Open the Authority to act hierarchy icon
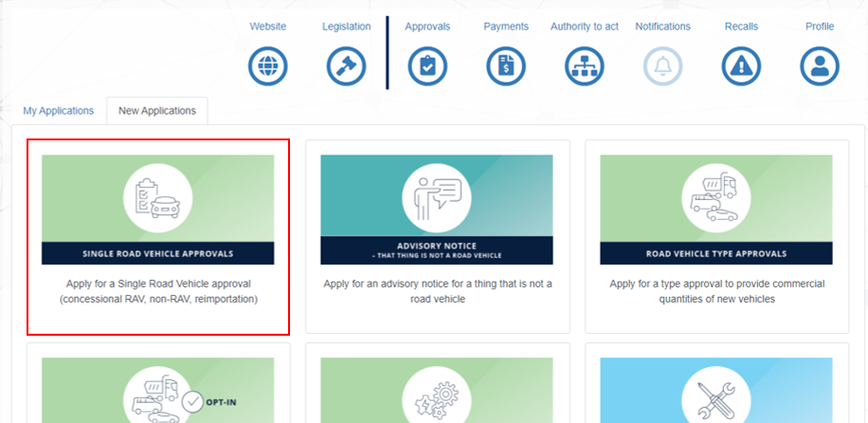Screen dimensions: 868x423 pos(584,66)
